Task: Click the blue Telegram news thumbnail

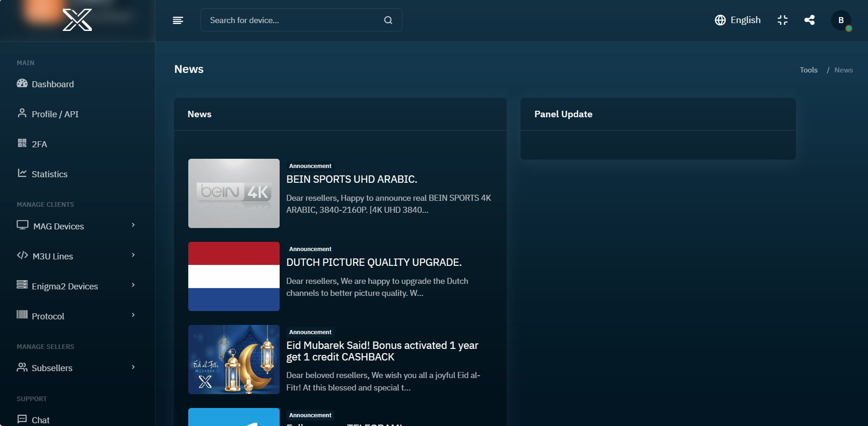Action: [234, 417]
